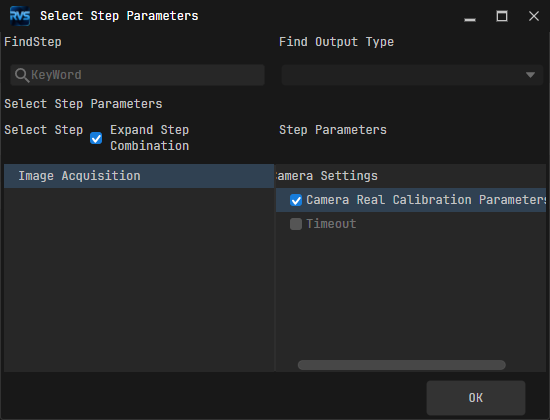Image resolution: width=550 pixels, height=420 pixels.
Task: Click the magnifier icon in the KeyWord box
Action: [x=22, y=75]
